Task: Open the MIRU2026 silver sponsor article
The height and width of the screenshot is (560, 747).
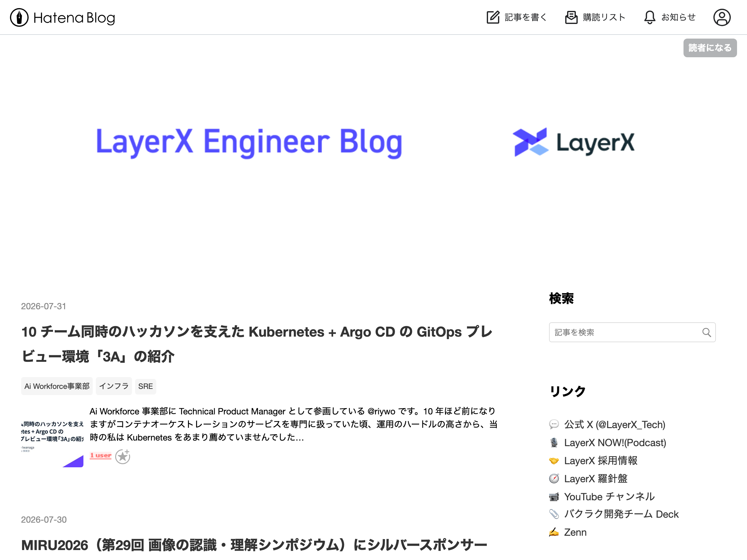Action: coord(254,545)
